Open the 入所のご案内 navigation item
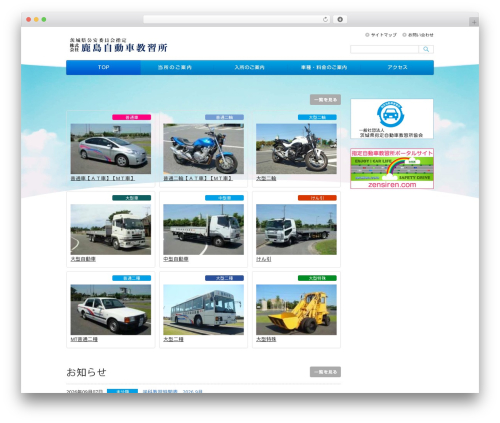Screen dimensions: 500x423 [249, 67]
